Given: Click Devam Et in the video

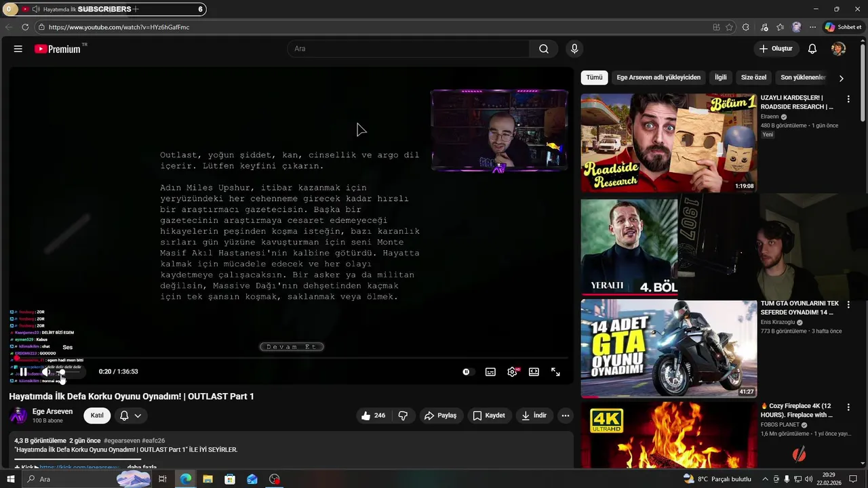Looking at the screenshot, I should [x=292, y=346].
